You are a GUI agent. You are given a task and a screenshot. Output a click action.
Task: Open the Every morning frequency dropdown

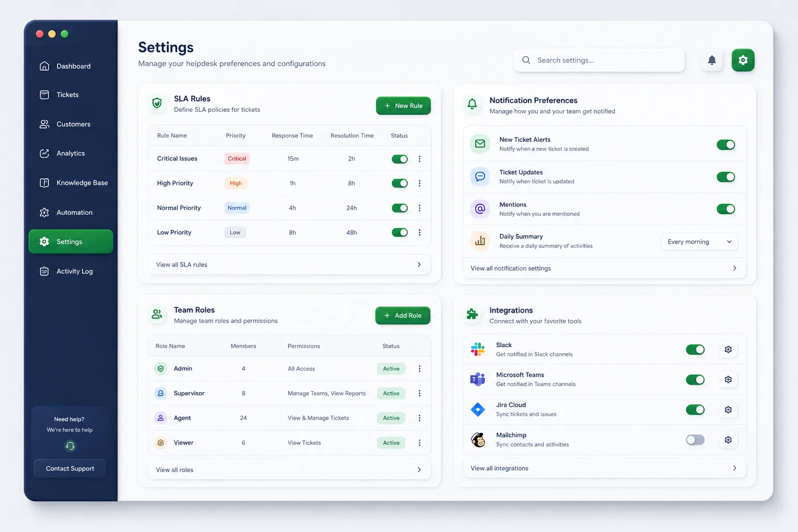(x=699, y=242)
